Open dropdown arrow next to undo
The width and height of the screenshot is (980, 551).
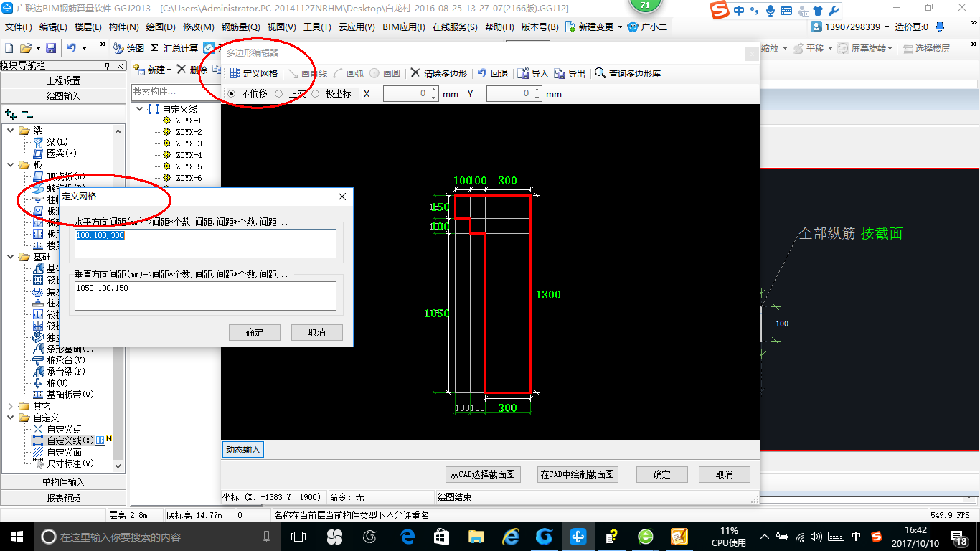85,48
